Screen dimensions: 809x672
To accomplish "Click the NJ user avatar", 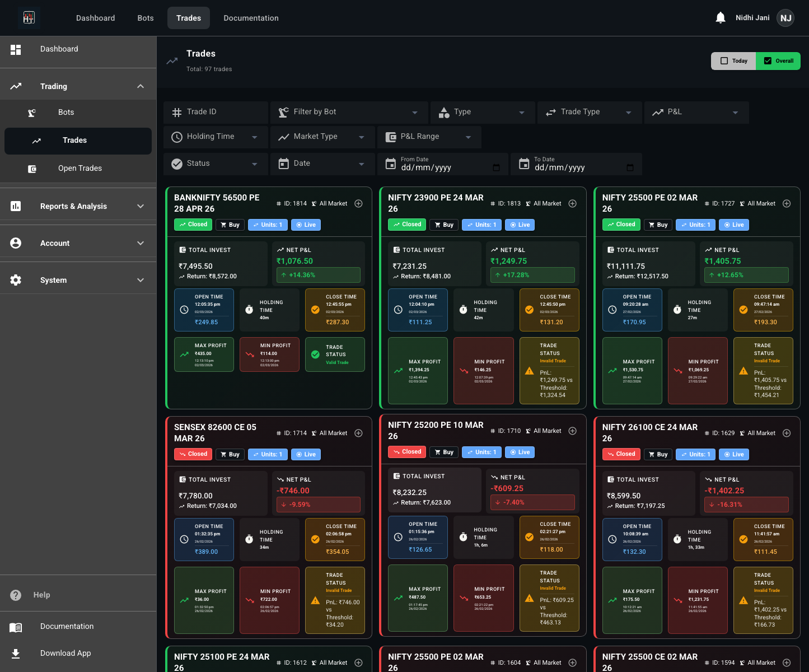I will 785,17.
